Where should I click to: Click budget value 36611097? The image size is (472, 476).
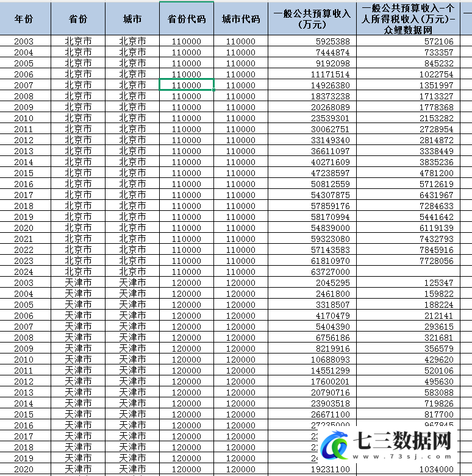click(x=331, y=151)
